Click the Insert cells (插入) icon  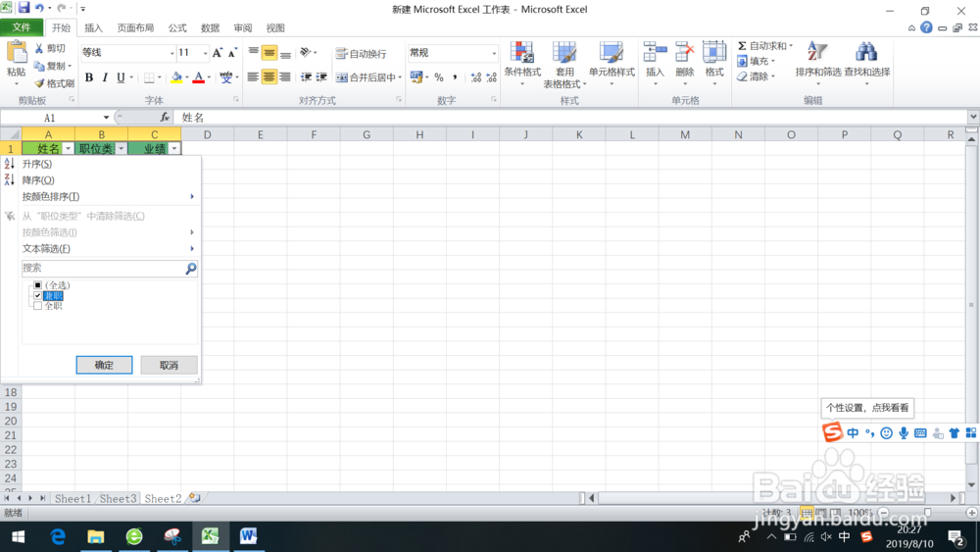click(x=655, y=53)
